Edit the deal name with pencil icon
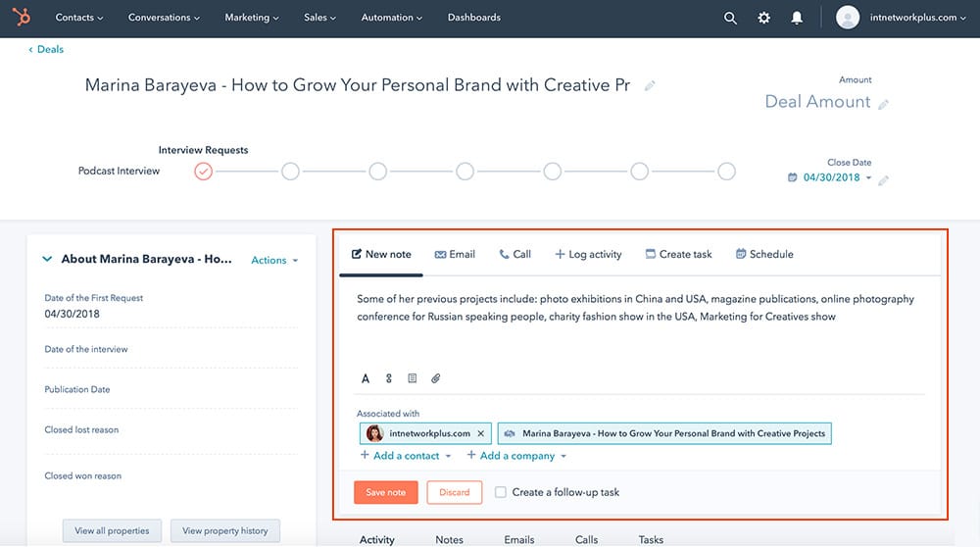 point(650,85)
